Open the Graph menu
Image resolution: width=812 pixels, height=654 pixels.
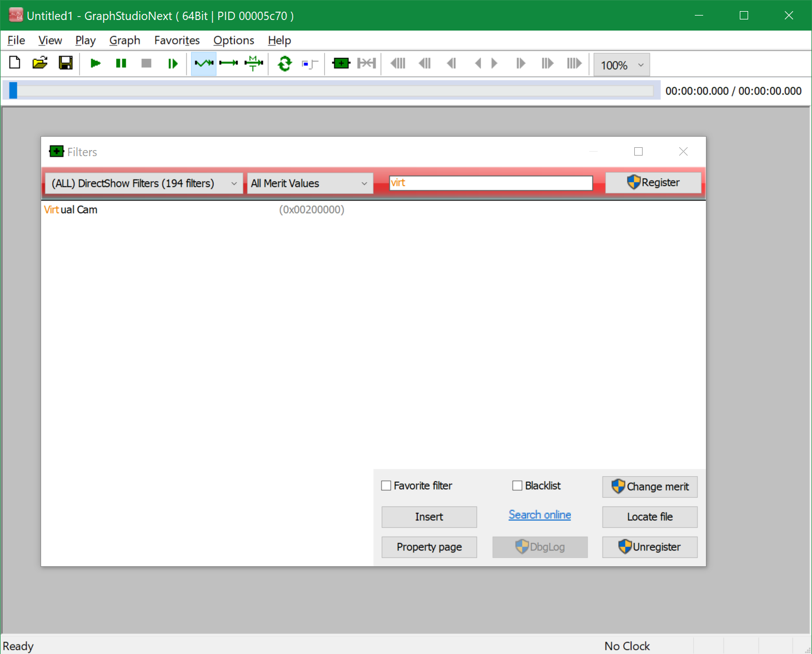click(124, 41)
